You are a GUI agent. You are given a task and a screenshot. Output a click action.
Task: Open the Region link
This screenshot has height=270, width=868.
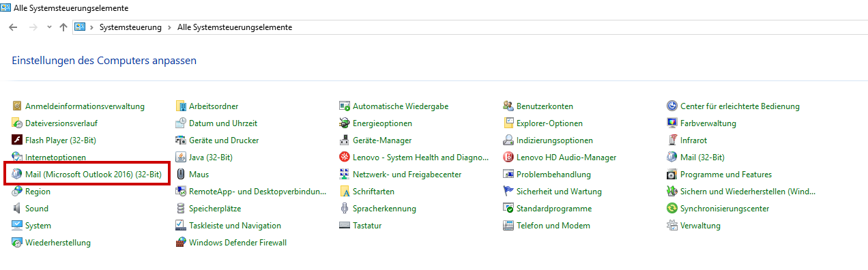point(38,192)
